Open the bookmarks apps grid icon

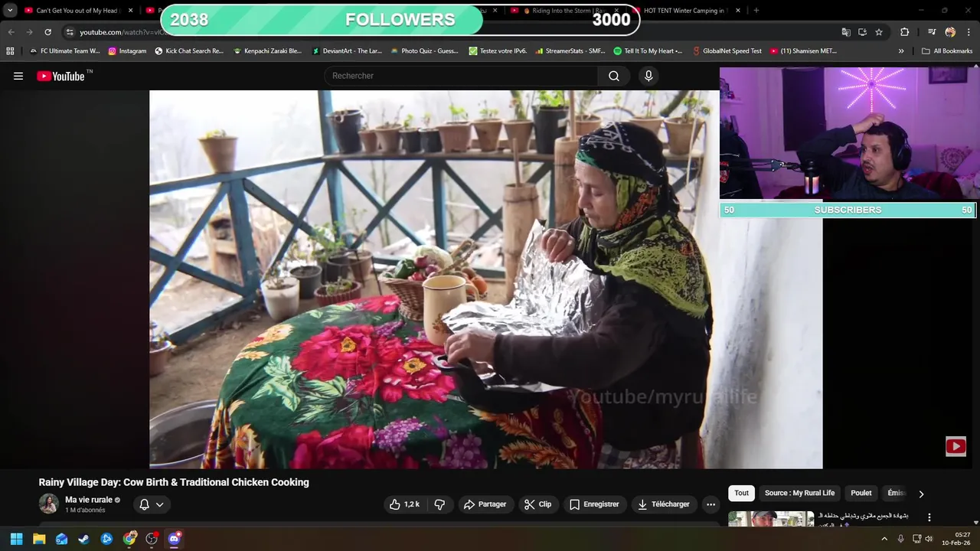point(10,51)
